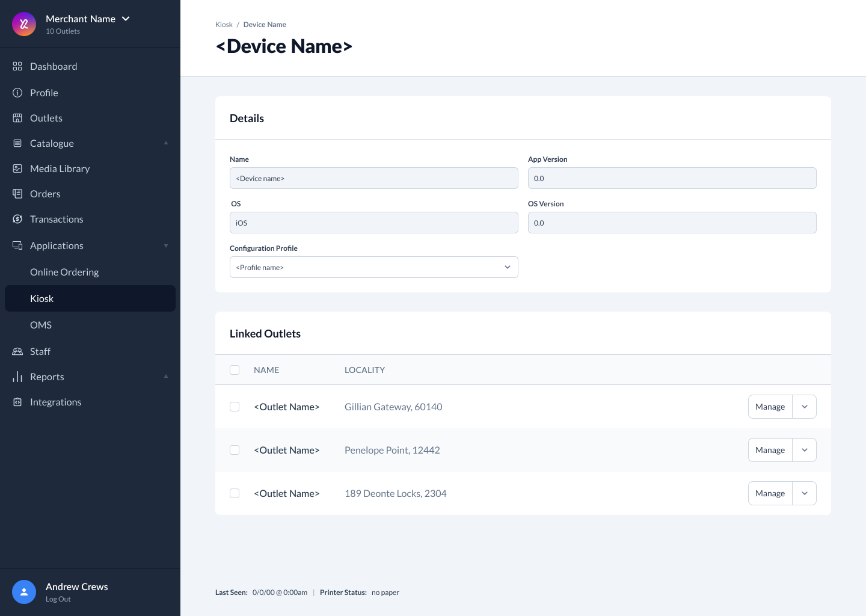Click the Staff people icon
This screenshot has width=866, height=616.
(17, 351)
